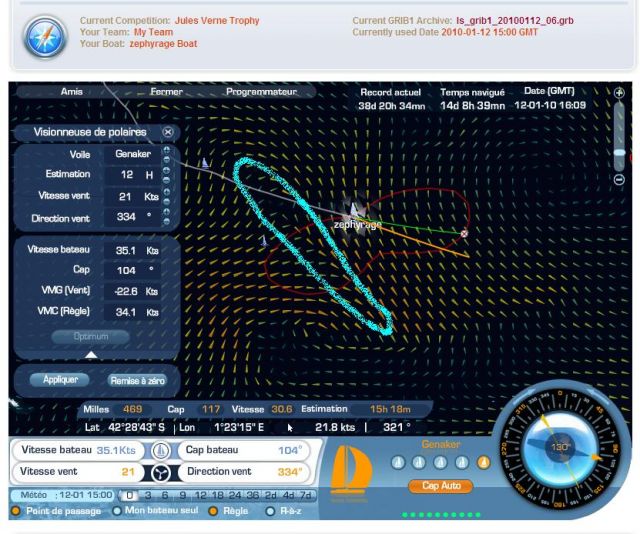Select the leftmost sail icon under Genaker
The width and height of the screenshot is (640, 534).
398,463
